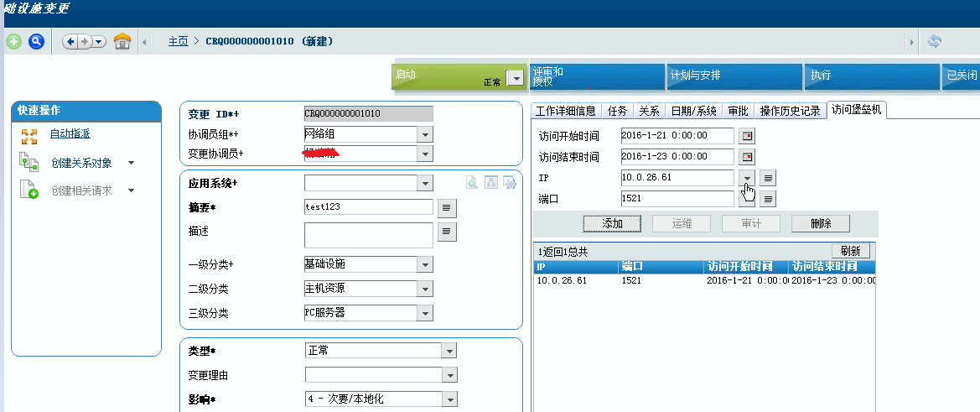
Task: Expand the 影响 dropdown menu
Action: pyautogui.click(x=449, y=399)
